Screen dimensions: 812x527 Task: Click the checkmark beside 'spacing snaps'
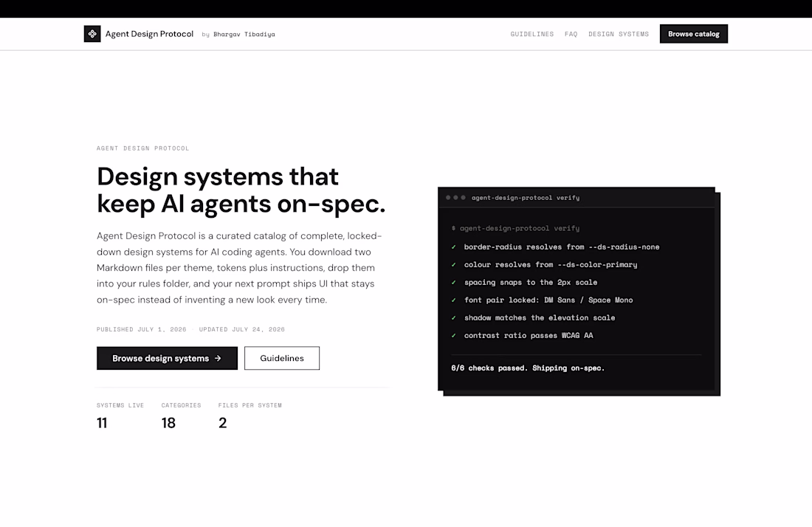coord(454,282)
